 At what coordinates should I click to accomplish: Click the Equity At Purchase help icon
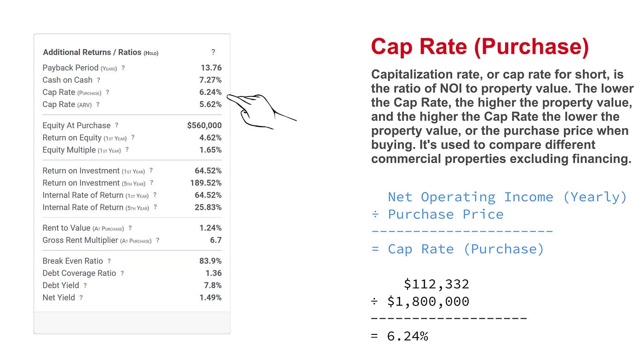[x=116, y=125]
